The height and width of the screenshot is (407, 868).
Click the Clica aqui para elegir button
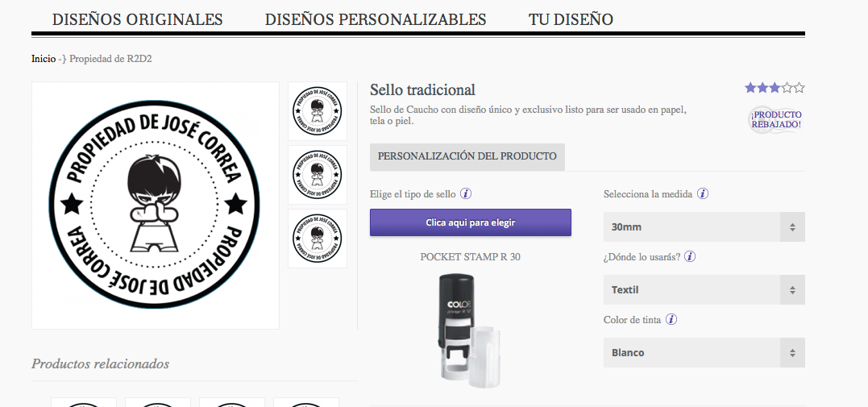point(471,222)
